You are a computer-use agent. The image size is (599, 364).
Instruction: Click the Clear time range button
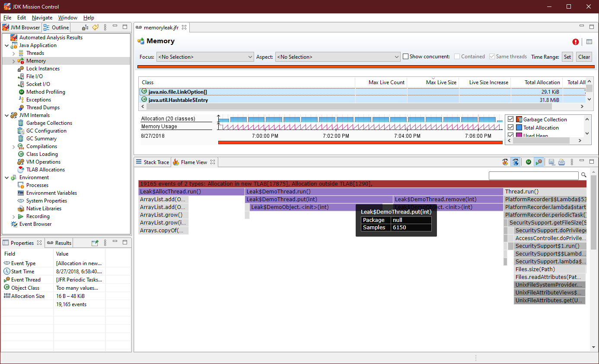(584, 57)
